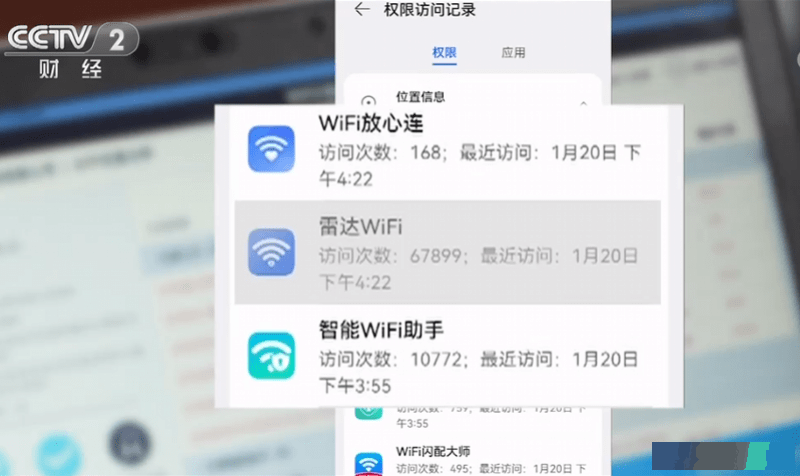Tap the location pin icon beside 位置信息

368,100
